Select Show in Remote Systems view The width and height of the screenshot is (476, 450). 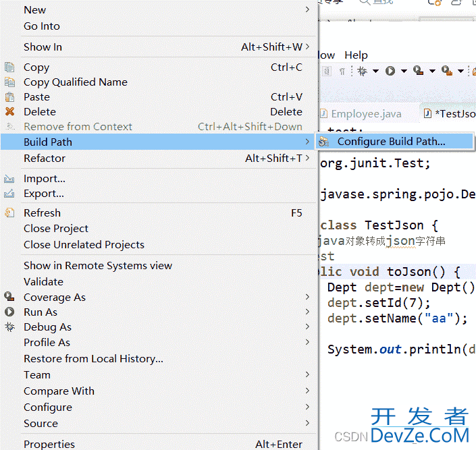pos(158,266)
